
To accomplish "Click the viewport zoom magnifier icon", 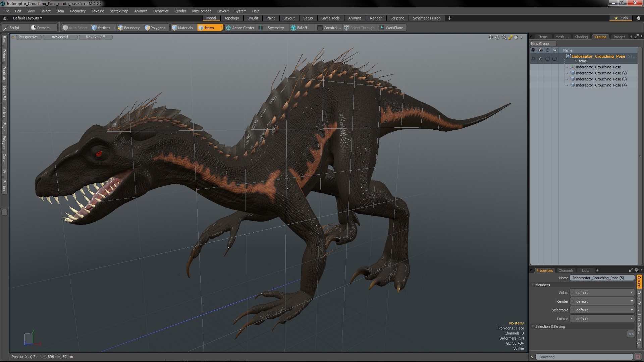I will (504, 37).
